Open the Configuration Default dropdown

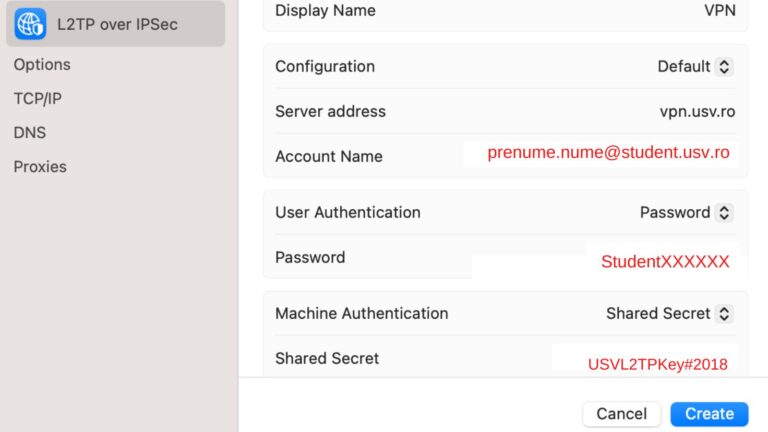point(695,67)
